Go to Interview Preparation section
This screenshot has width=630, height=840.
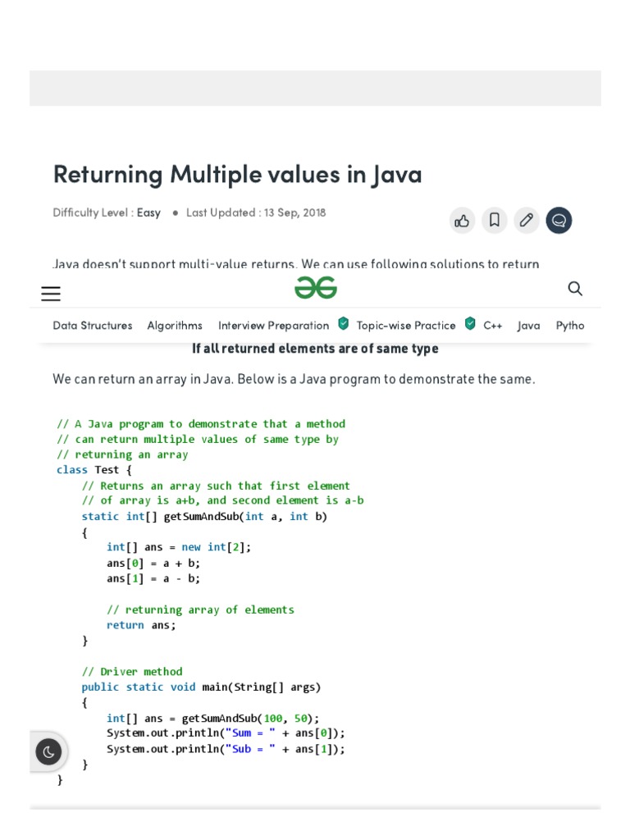tap(273, 326)
